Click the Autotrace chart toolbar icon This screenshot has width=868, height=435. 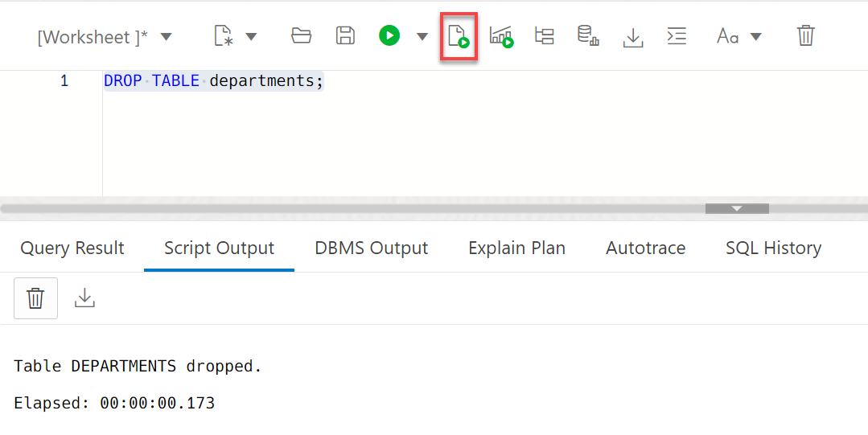tap(501, 36)
